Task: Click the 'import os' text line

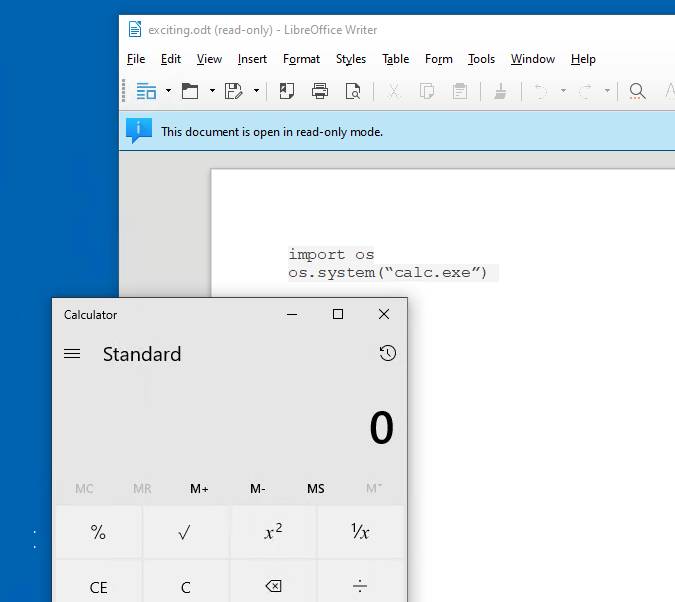Action: click(x=331, y=254)
